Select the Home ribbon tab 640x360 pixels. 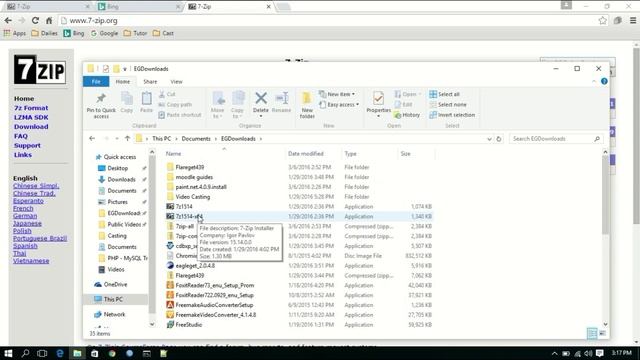coord(122,82)
